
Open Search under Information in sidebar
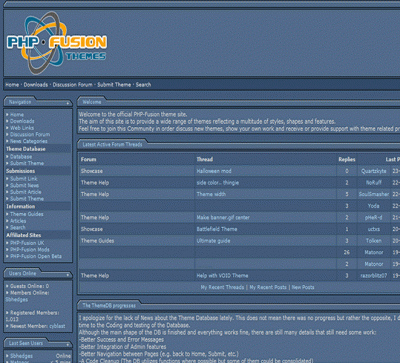[18, 227]
